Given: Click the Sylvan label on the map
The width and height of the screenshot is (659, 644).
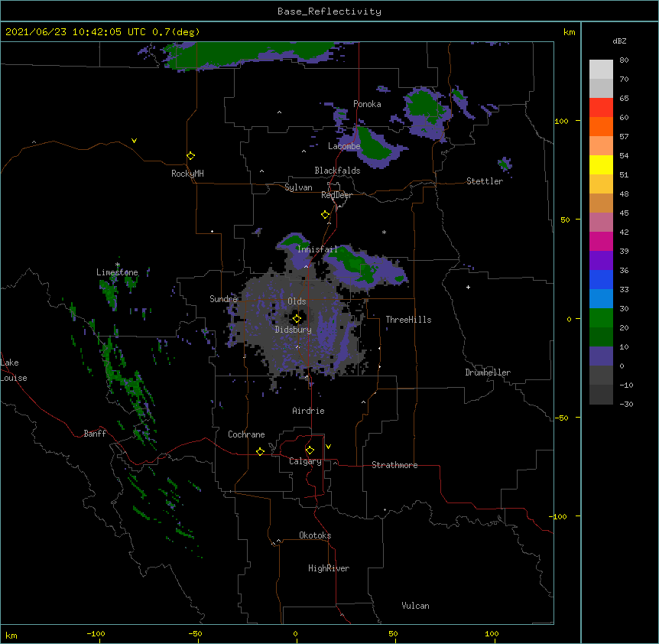Looking at the screenshot, I should pos(298,187).
